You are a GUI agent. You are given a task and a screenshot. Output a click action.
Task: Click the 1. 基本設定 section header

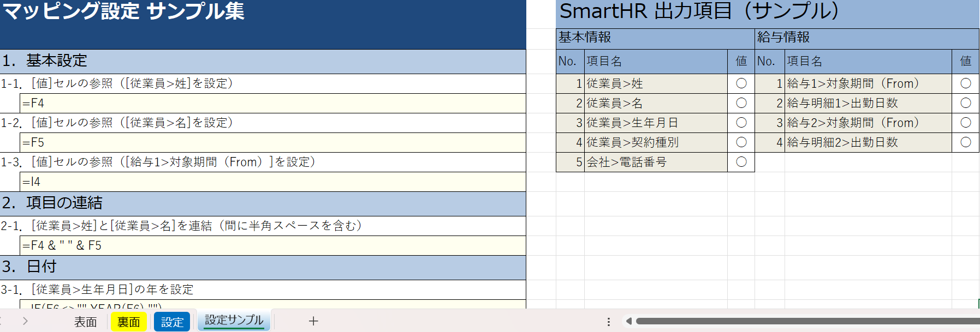pos(262,61)
